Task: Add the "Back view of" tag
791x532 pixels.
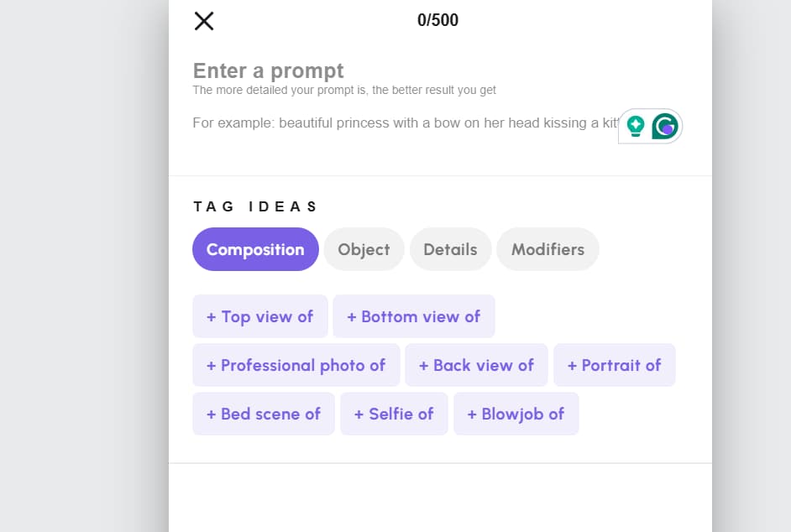Action: point(476,365)
